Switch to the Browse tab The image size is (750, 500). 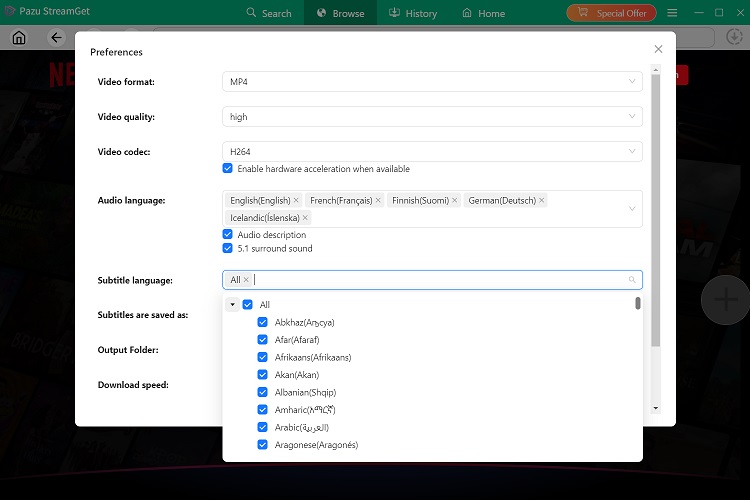click(341, 13)
